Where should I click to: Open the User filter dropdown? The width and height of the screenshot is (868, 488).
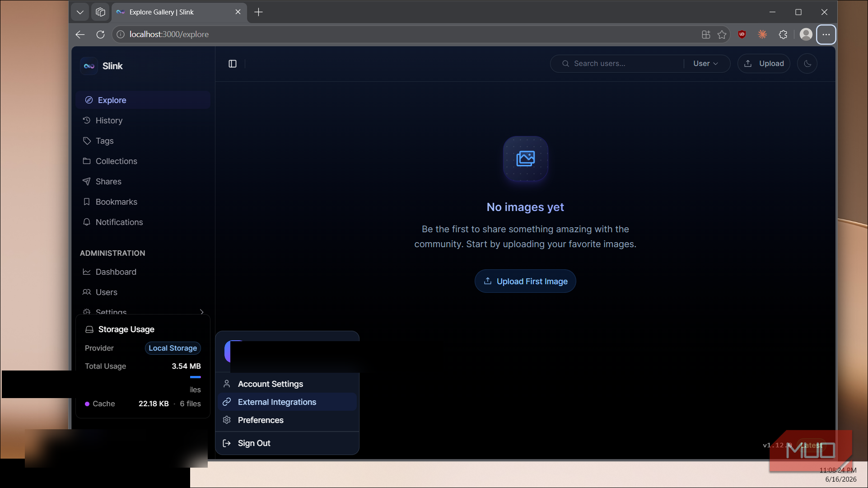tap(705, 64)
